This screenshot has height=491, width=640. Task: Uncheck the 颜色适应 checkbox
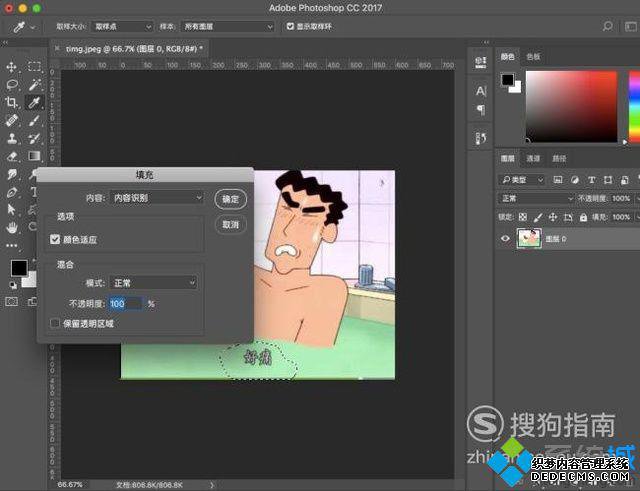[55, 239]
